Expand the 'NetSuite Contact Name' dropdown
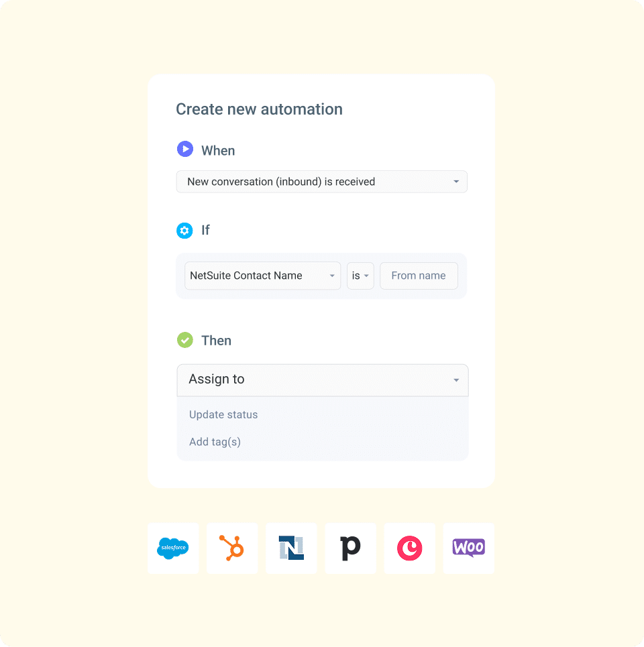644x647 pixels. point(262,276)
